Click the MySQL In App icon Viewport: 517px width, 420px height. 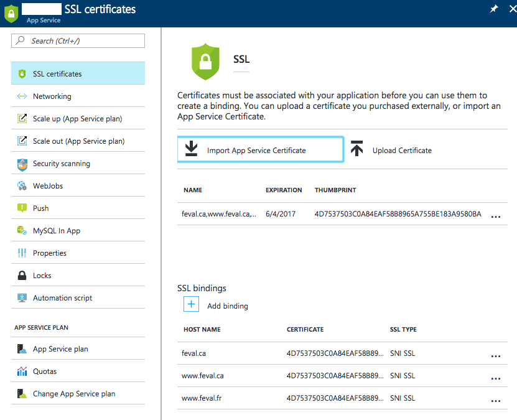22,230
